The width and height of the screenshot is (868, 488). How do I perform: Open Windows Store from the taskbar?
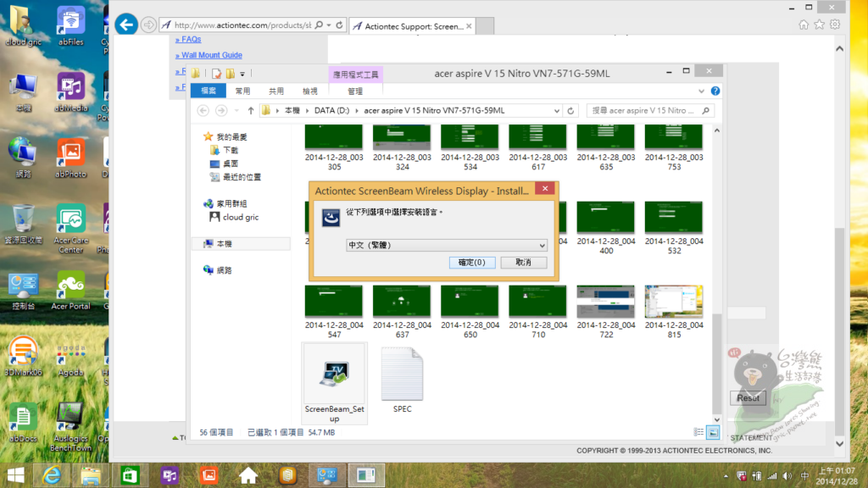click(130, 475)
